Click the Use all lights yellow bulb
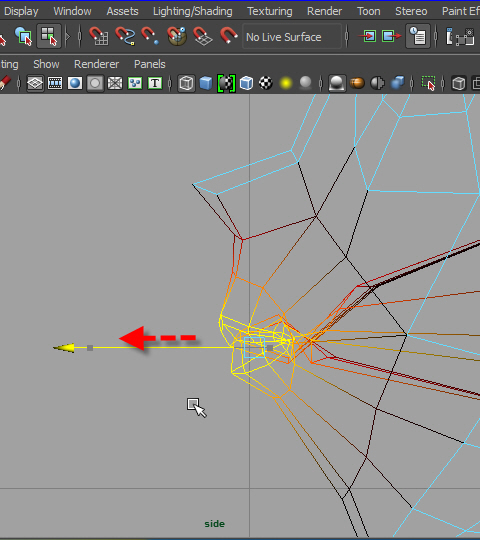This screenshot has height=540, width=480. tap(286, 83)
